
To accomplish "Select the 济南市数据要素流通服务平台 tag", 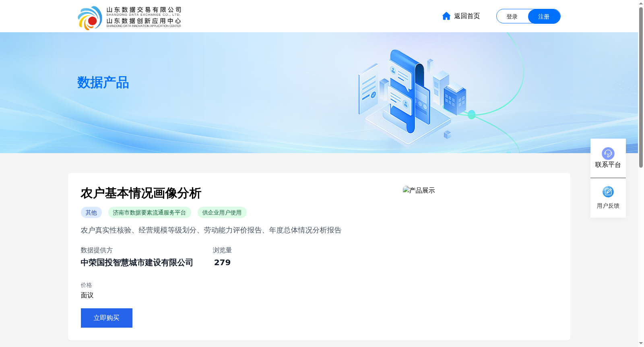I will (149, 212).
